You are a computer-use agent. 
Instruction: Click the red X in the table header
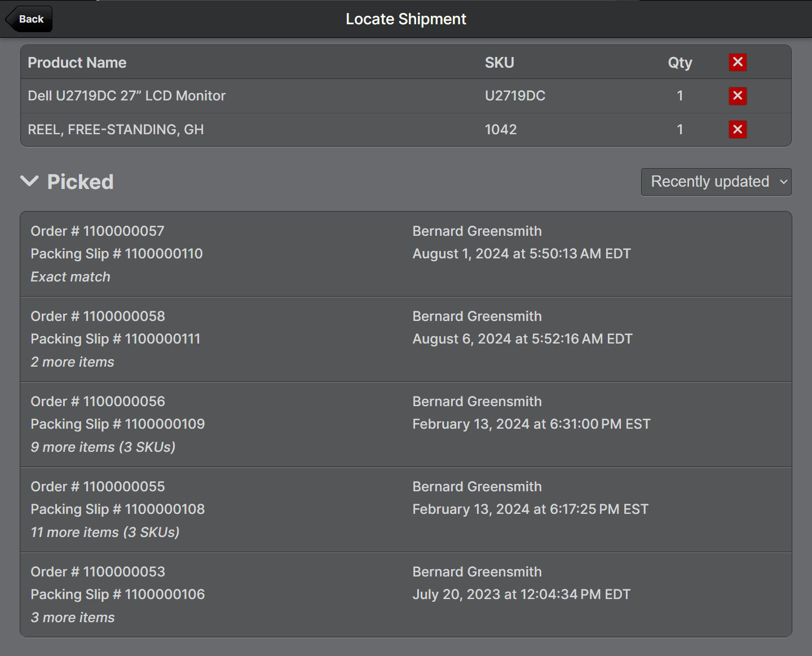click(738, 62)
